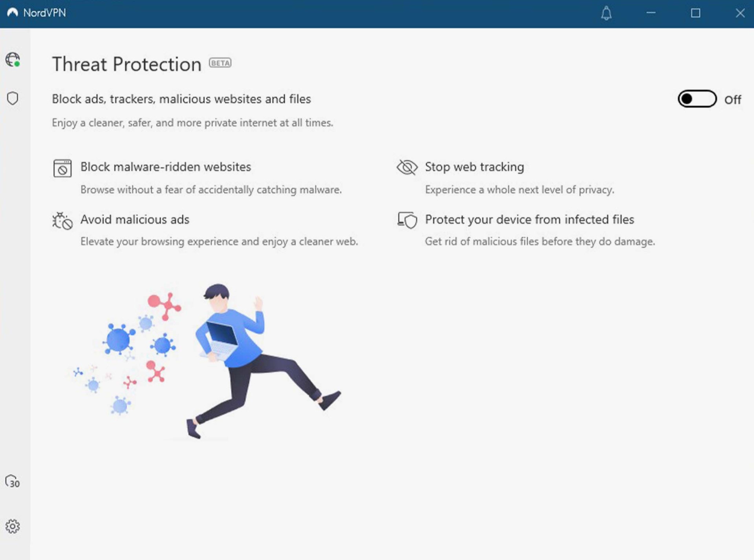Click the BETA badge next to title

[220, 63]
